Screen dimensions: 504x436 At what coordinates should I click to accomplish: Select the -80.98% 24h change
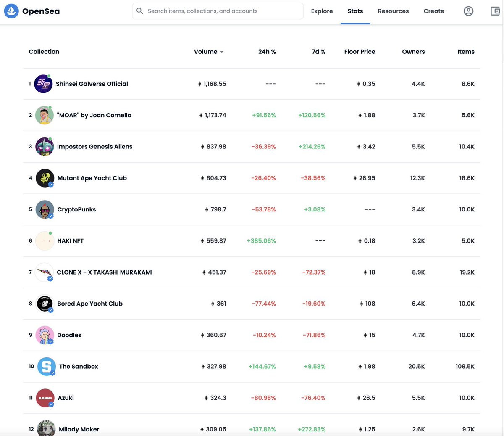(264, 398)
